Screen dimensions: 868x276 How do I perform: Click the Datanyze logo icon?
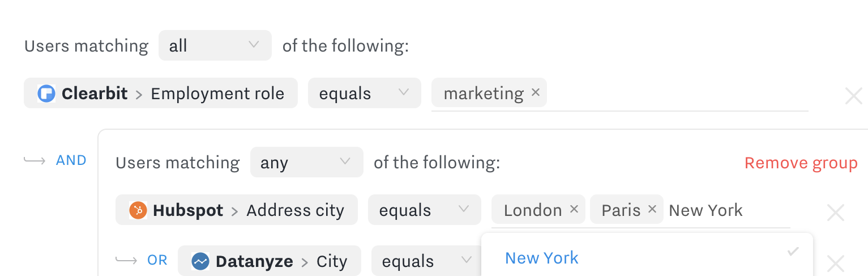point(200,261)
